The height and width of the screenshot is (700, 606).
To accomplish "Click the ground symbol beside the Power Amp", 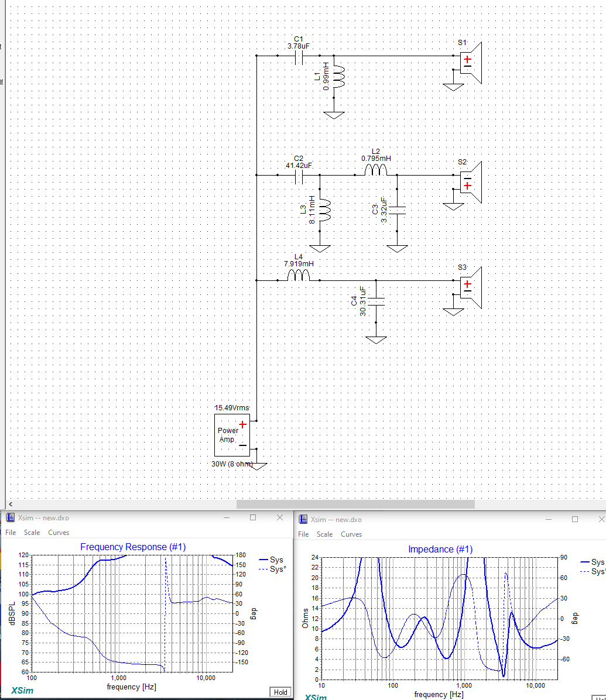I will click(257, 466).
